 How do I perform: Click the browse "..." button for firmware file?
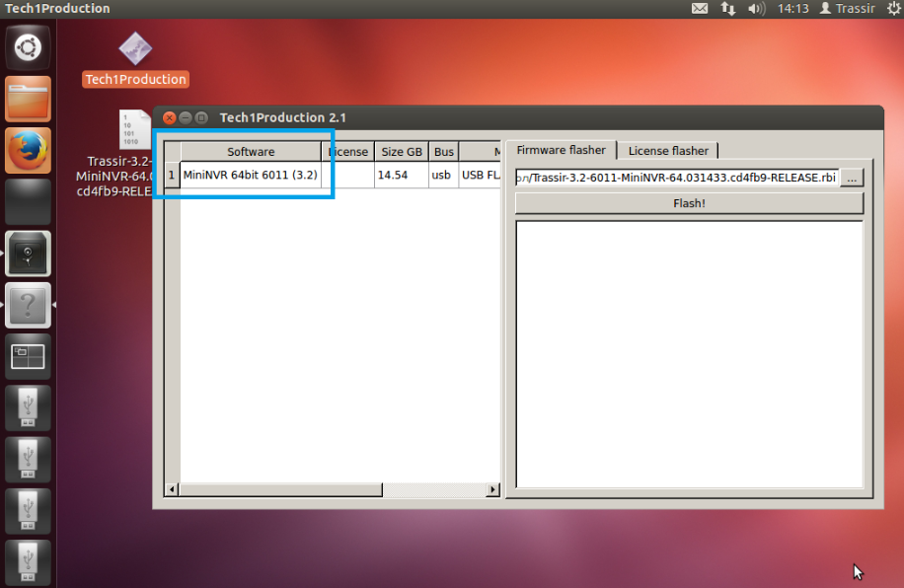[x=852, y=178]
